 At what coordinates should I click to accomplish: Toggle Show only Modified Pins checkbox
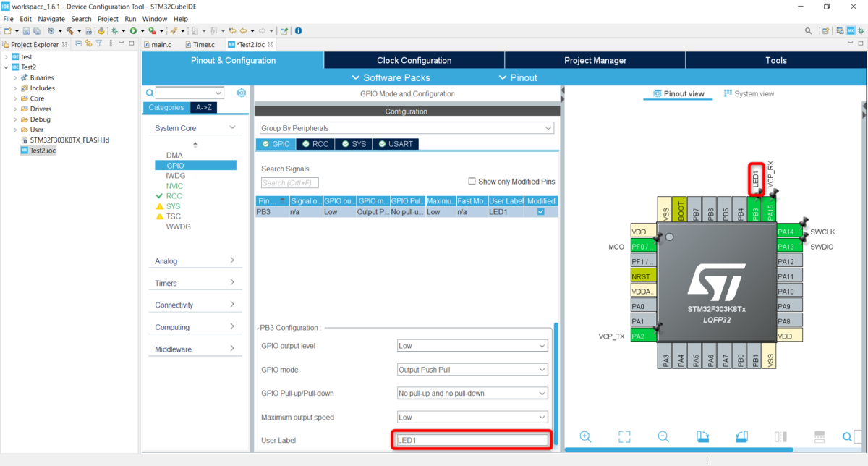coord(472,182)
